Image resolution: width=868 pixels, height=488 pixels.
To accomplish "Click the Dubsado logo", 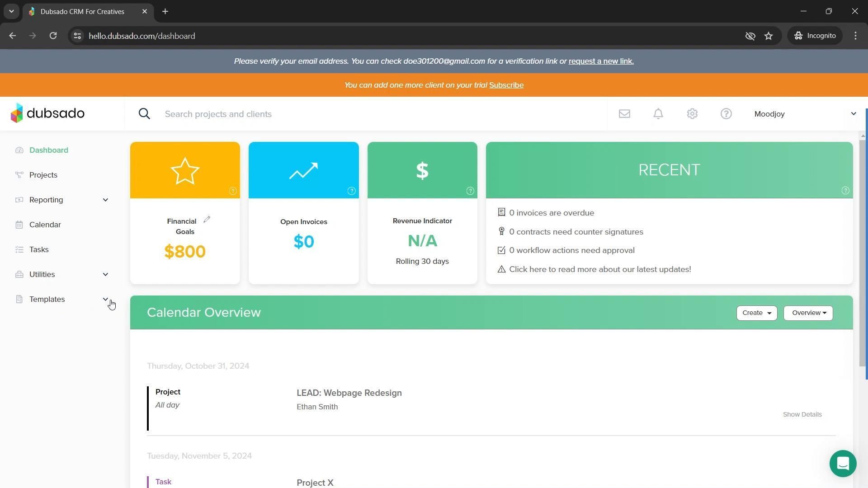I will click(x=47, y=113).
